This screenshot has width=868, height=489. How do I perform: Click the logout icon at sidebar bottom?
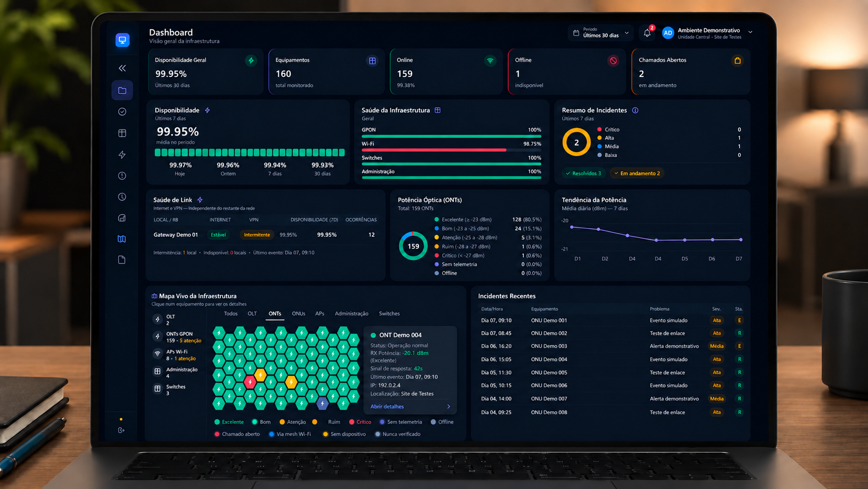(121, 430)
